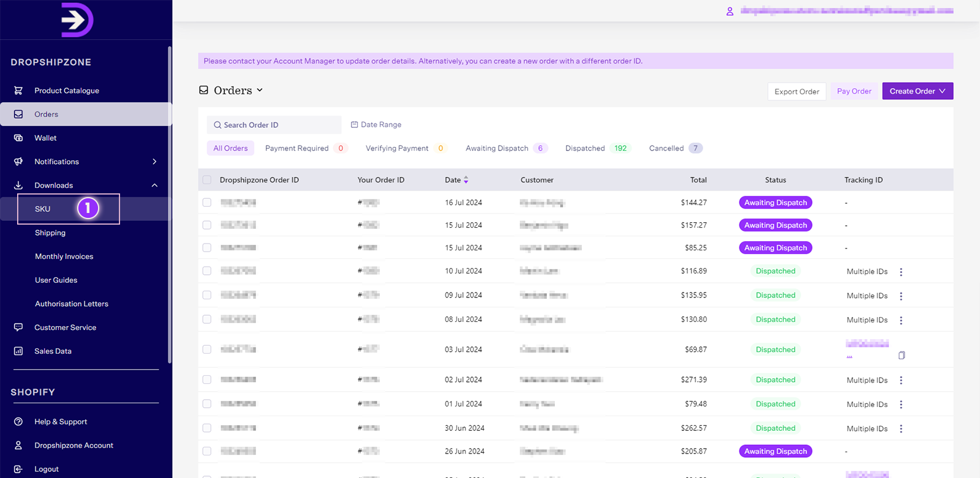Click Awaiting Dispatch badge for $205.87 order
The image size is (980, 478).
[775, 451]
